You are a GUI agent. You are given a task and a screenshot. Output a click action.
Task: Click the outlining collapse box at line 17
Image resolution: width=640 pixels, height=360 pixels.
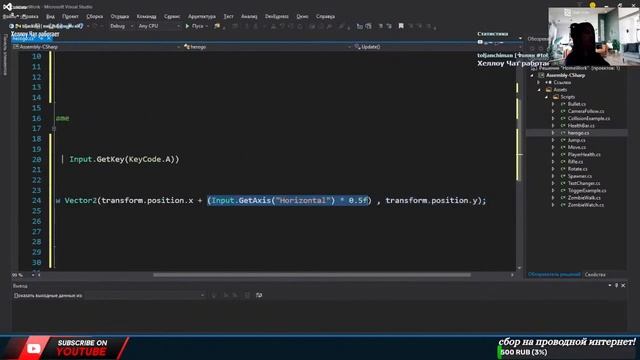[x=54, y=129]
